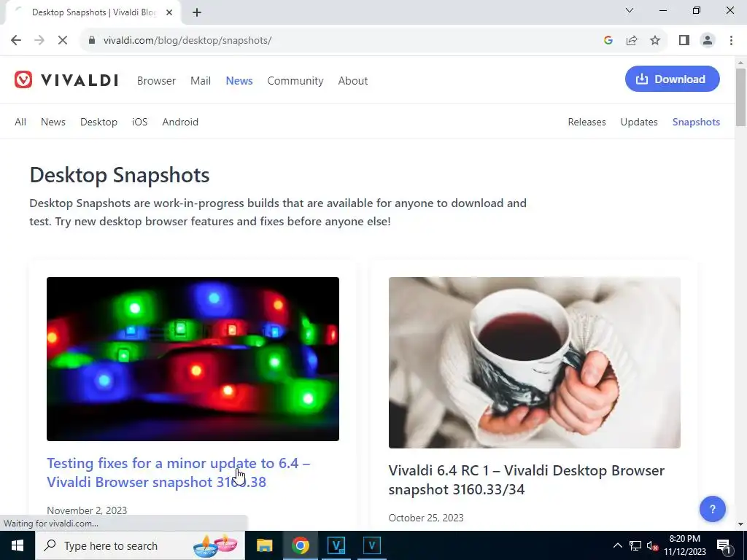Open the Chrome profile avatar icon

pyautogui.click(x=708, y=41)
